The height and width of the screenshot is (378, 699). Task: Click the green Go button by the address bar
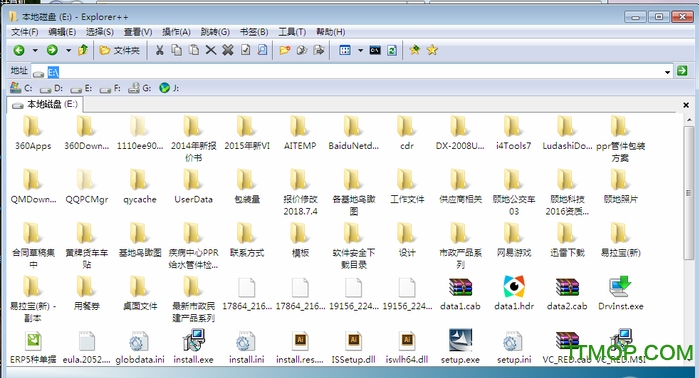tap(682, 70)
